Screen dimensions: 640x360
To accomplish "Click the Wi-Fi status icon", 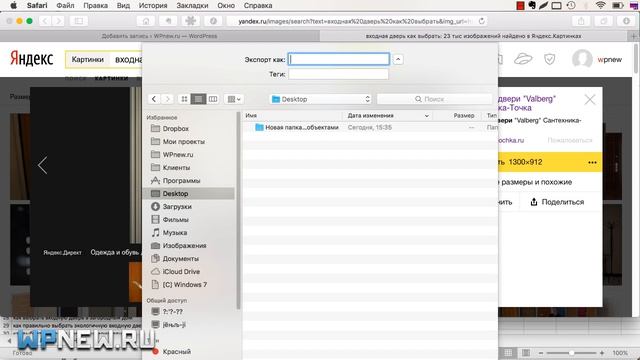I will 600,5.
